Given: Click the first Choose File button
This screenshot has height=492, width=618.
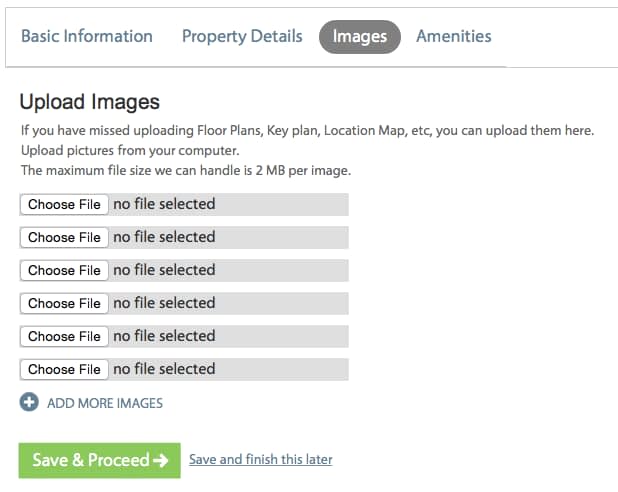Looking at the screenshot, I should click(x=64, y=205).
